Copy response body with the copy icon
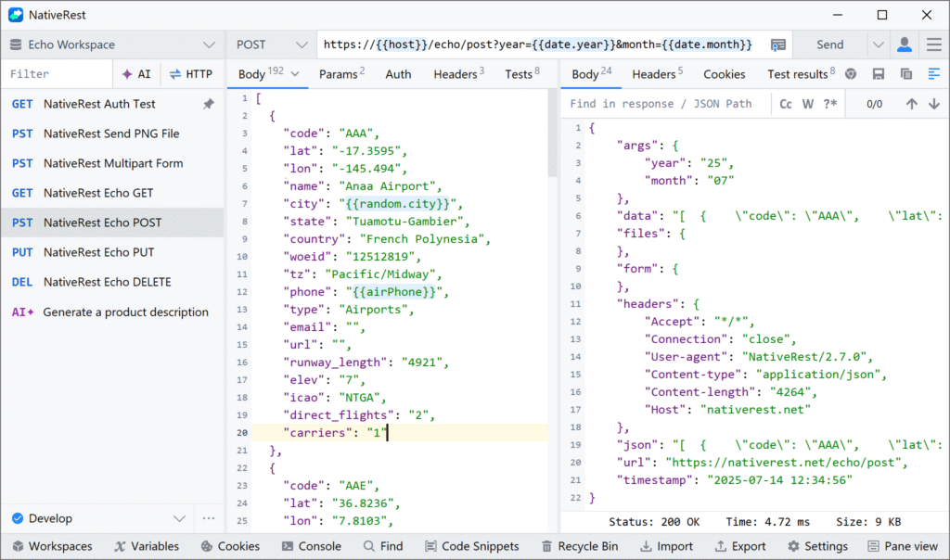Screen dimensions: 950x560 [x=906, y=74]
